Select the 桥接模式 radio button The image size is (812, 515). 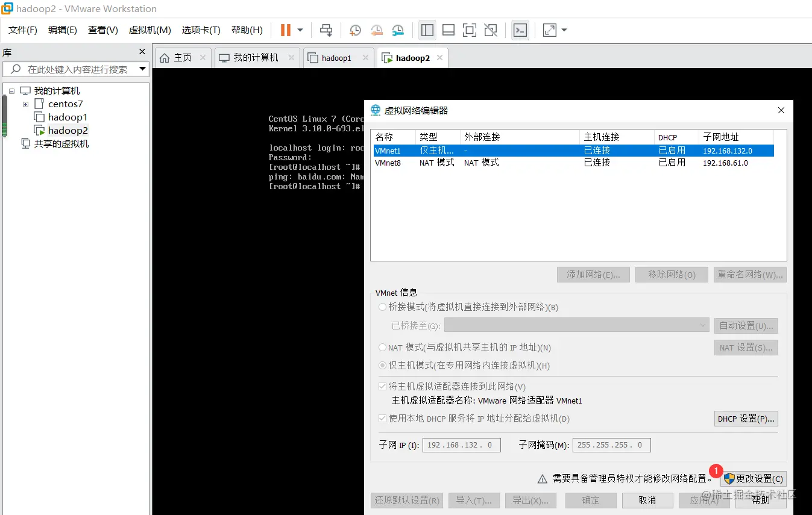pyautogui.click(x=382, y=307)
